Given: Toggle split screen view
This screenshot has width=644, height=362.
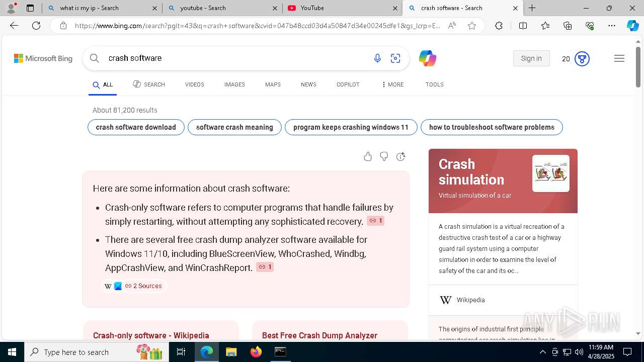Looking at the screenshot, I should point(523,26).
